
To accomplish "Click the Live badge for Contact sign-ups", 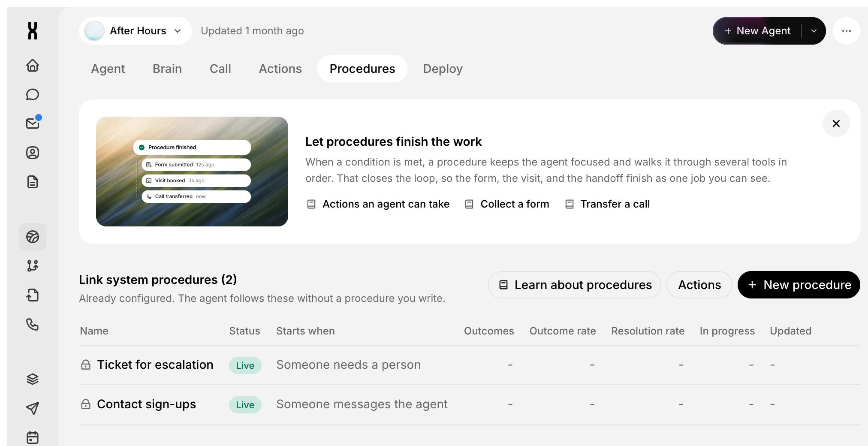I will (245, 405).
